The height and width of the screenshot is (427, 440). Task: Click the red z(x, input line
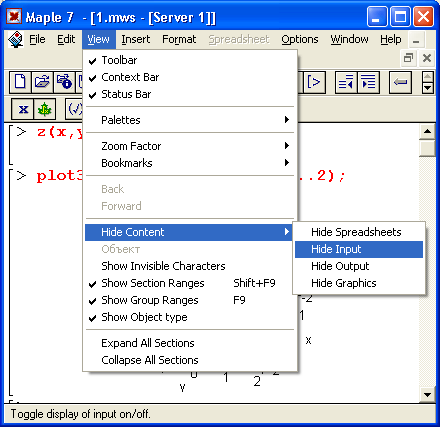click(x=59, y=132)
